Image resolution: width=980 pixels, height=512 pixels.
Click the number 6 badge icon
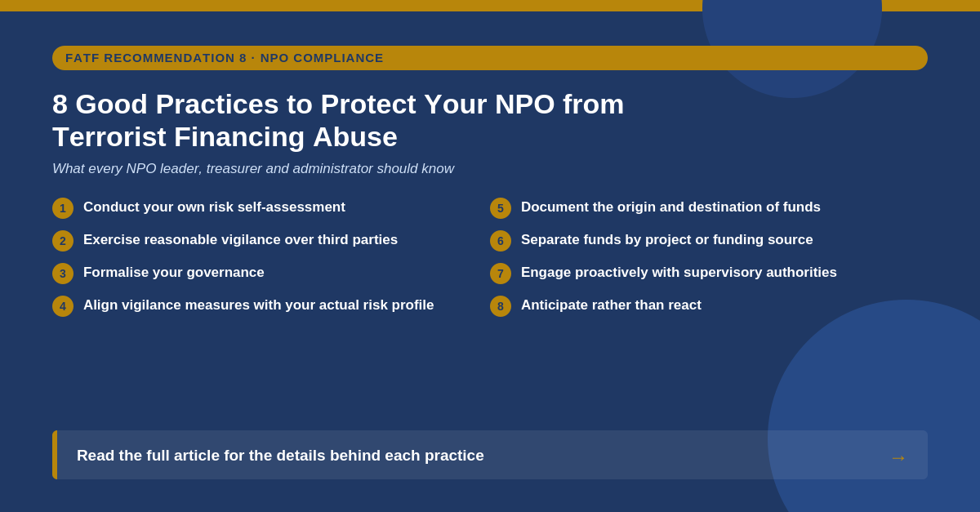tap(501, 241)
